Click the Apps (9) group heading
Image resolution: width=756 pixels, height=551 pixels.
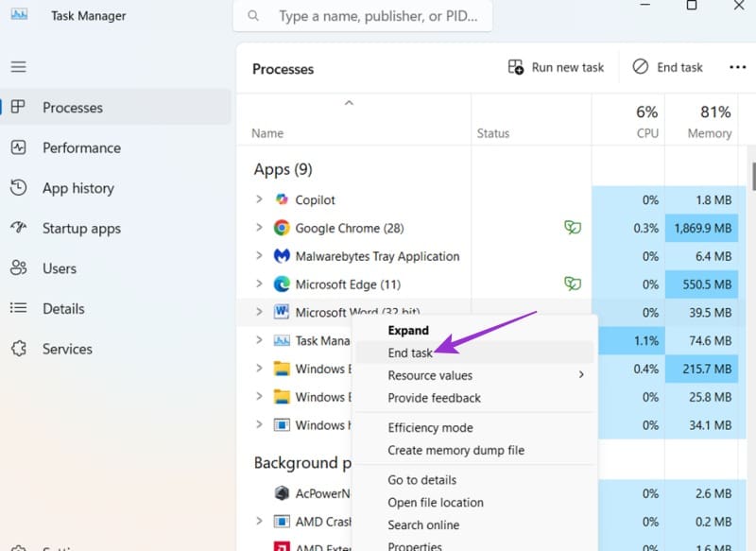pyautogui.click(x=283, y=169)
